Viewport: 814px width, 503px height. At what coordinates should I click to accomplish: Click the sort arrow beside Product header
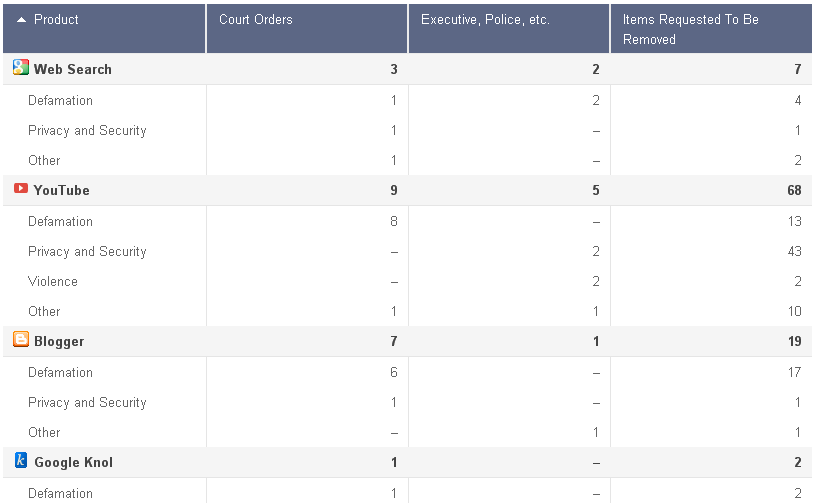pyautogui.click(x=22, y=20)
